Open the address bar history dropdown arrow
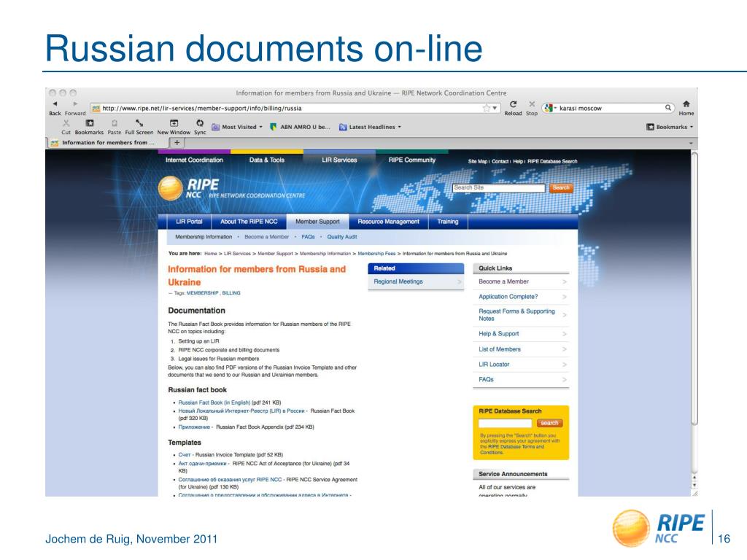The width and height of the screenshot is (747, 560). (x=495, y=108)
